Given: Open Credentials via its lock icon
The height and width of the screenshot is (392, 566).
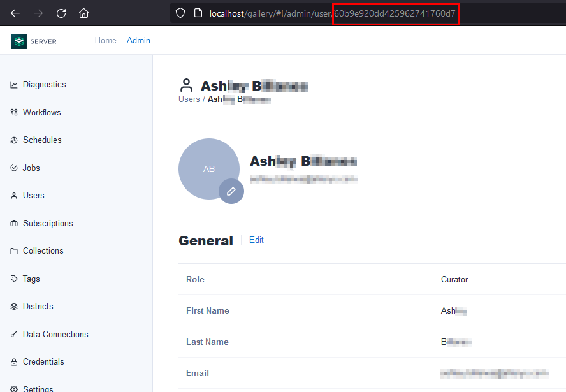Looking at the screenshot, I should pos(15,361).
